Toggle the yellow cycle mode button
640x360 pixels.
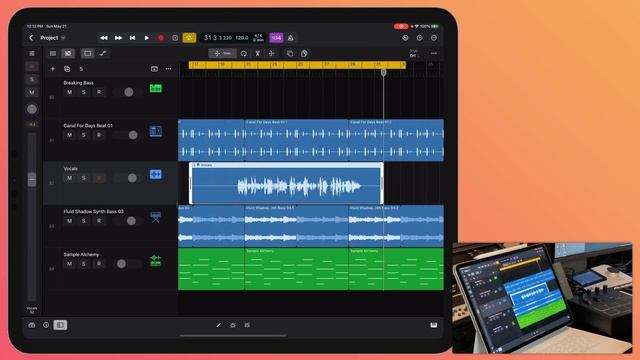point(189,38)
